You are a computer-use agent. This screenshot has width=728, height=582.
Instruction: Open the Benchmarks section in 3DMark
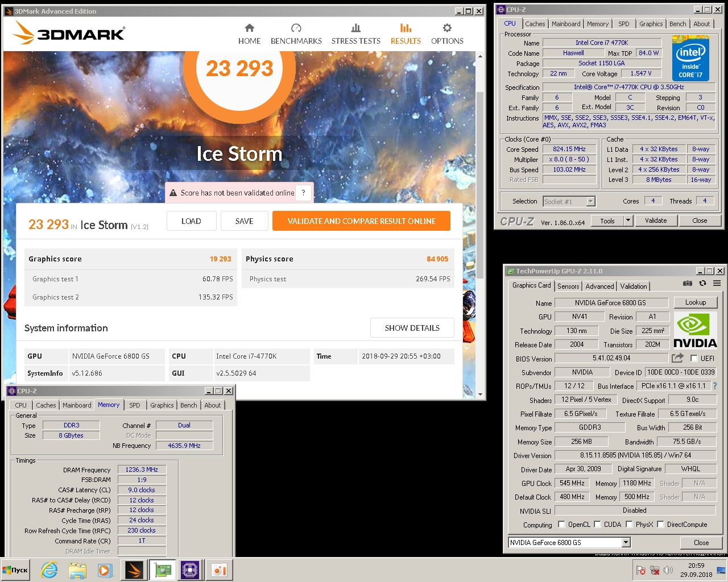(x=296, y=34)
